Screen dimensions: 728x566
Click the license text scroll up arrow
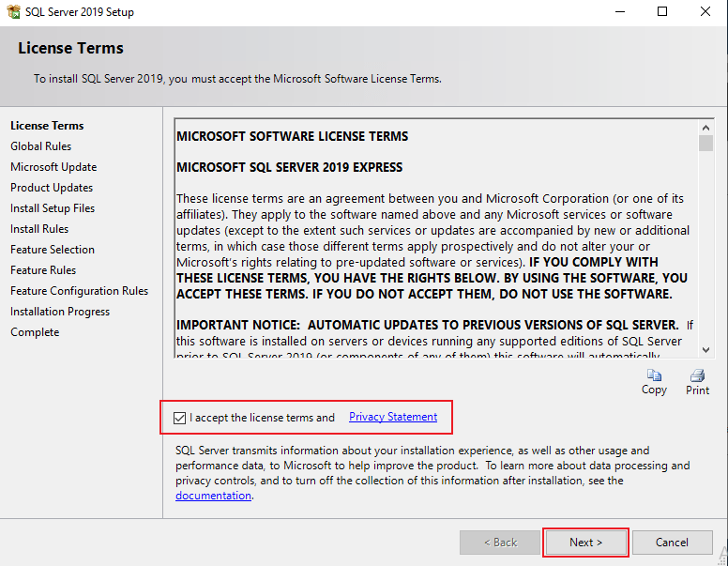click(705, 128)
